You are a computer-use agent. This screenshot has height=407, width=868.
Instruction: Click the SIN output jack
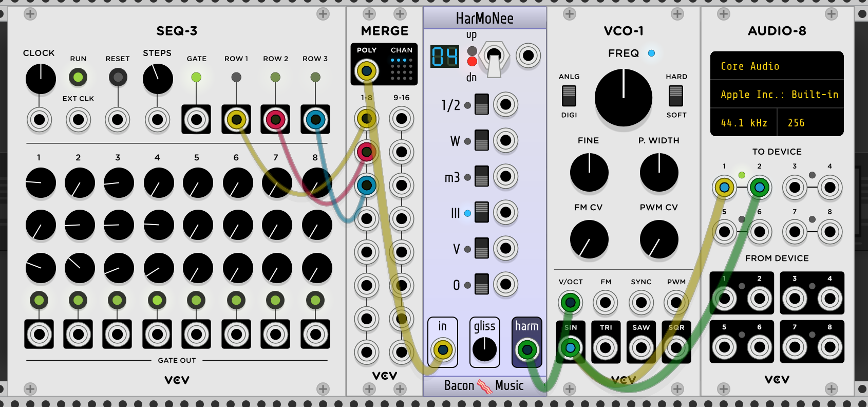coord(570,348)
